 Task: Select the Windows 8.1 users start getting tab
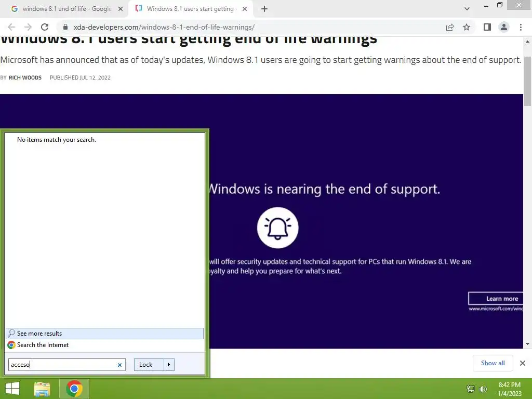(x=190, y=9)
